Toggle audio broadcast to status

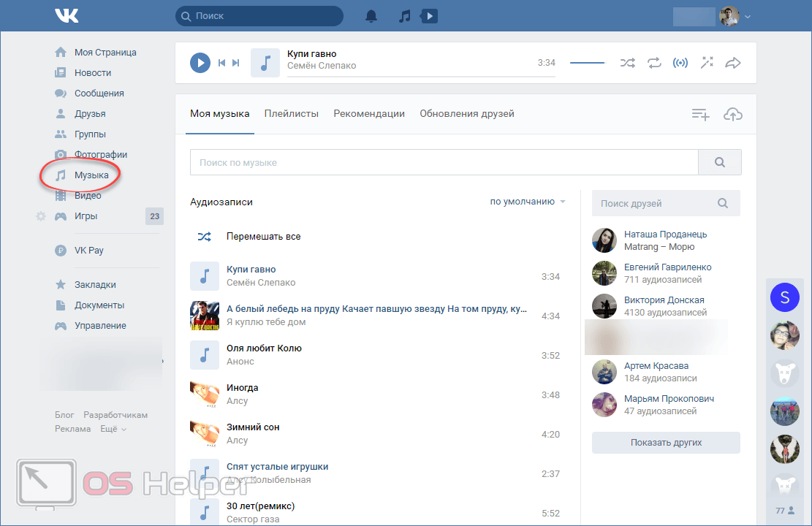pos(680,63)
